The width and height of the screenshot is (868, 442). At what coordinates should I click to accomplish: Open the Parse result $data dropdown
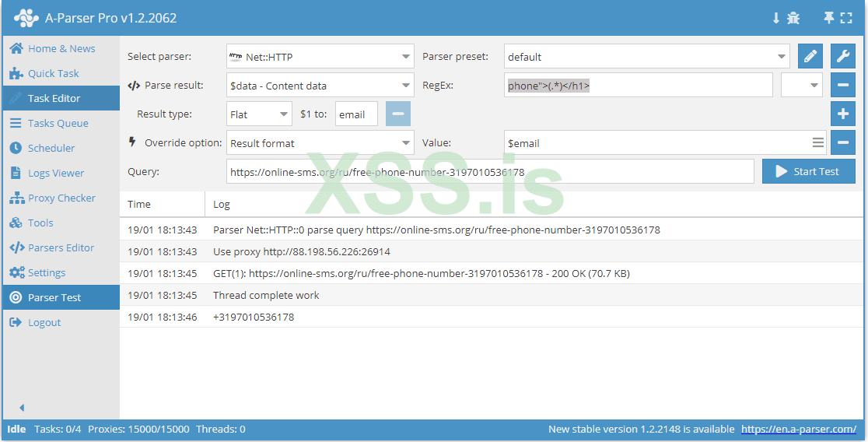point(320,86)
